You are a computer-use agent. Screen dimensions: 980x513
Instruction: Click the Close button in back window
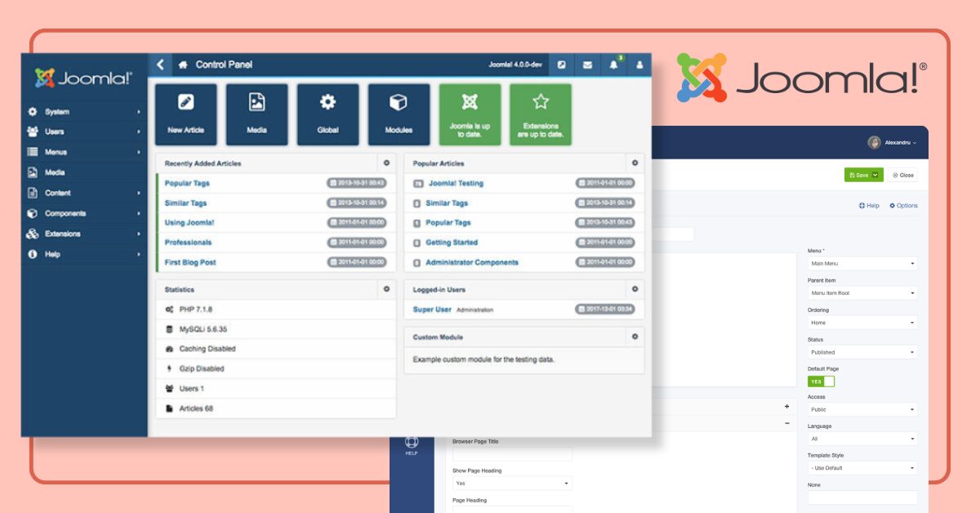(x=902, y=175)
